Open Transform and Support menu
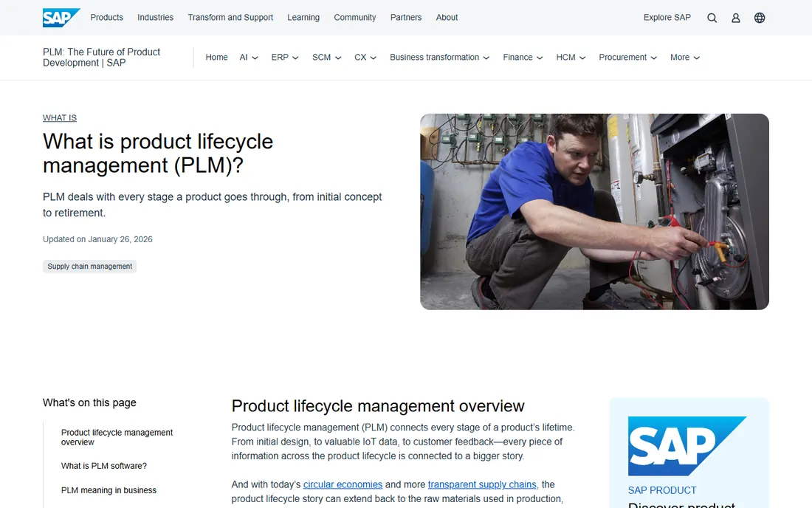Screen dimensions: 812x508 tap(230, 17)
